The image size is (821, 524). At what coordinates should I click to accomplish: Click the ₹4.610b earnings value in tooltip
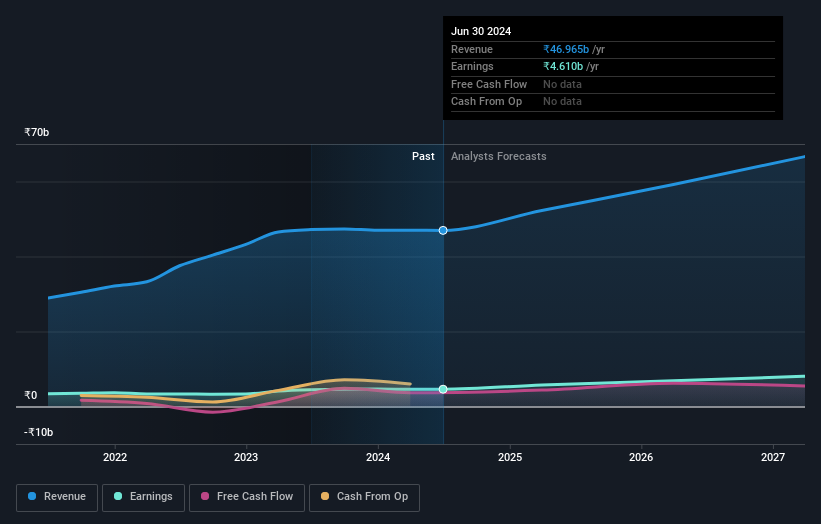563,66
